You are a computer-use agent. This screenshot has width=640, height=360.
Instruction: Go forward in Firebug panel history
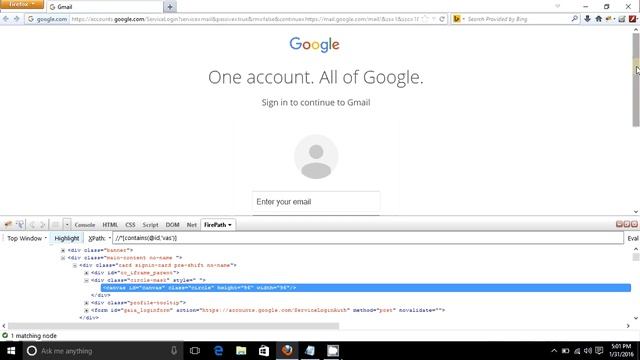coord(42,224)
